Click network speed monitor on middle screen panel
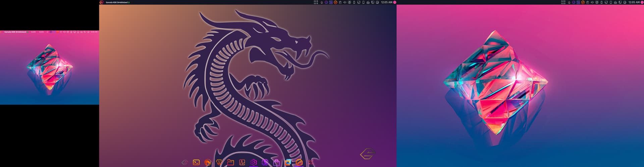Image resolution: width=644 pixels, height=167 pixels. [316, 2]
